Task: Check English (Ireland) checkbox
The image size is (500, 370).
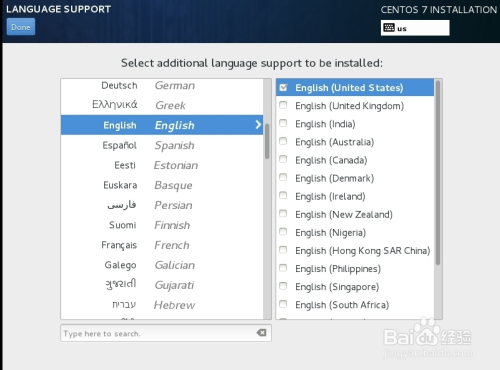Action: [283, 195]
